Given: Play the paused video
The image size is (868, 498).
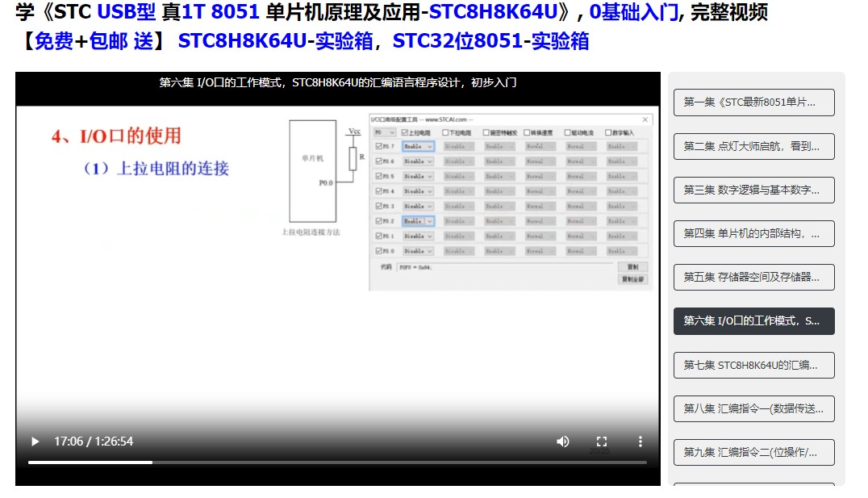Looking at the screenshot, I should pos(35,442).
